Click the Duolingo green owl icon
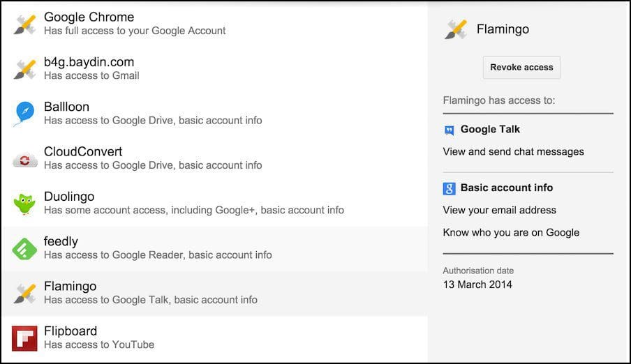631x364 pixels. pos(25,204)
